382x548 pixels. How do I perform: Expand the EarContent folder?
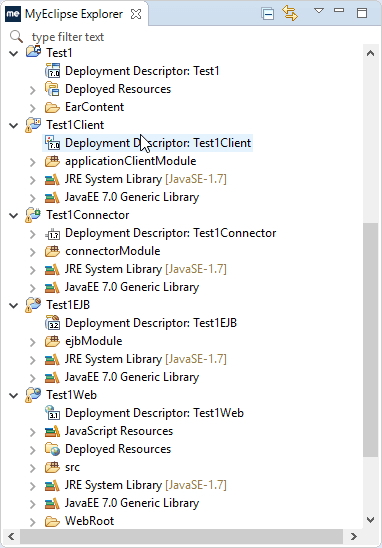[x=33, y=107]
